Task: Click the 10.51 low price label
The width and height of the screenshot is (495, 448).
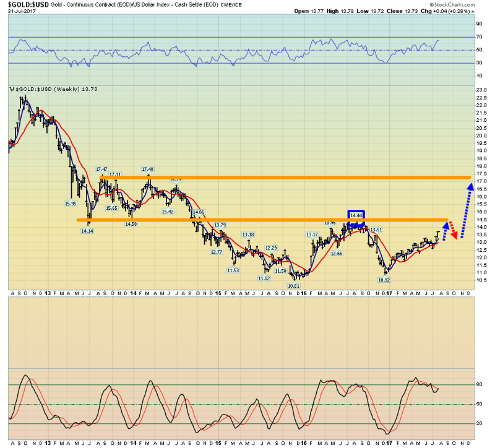Action: click(x=293, y=286)
